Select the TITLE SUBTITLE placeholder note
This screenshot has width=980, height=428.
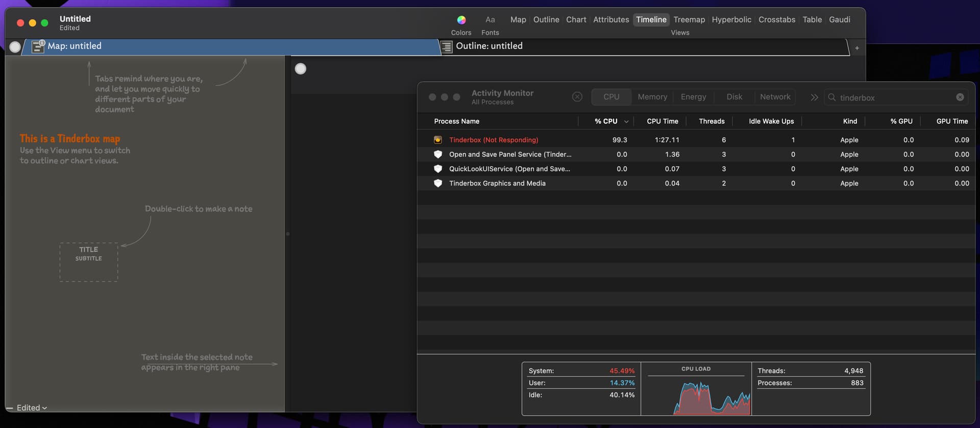click(89, 262)
